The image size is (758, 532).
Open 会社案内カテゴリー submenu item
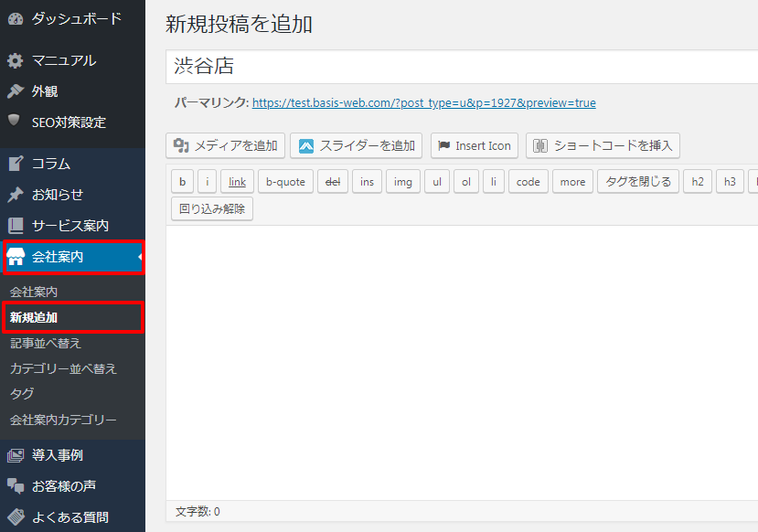click(x=63, y=420)
